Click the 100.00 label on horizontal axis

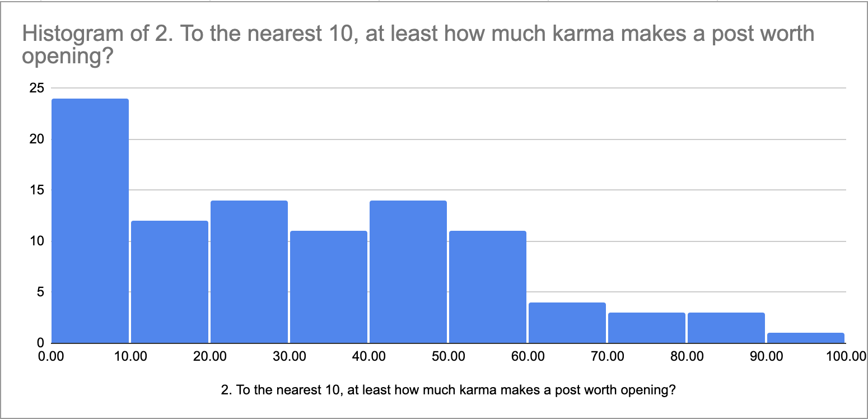pyautogui.click(x=847, y=356)
